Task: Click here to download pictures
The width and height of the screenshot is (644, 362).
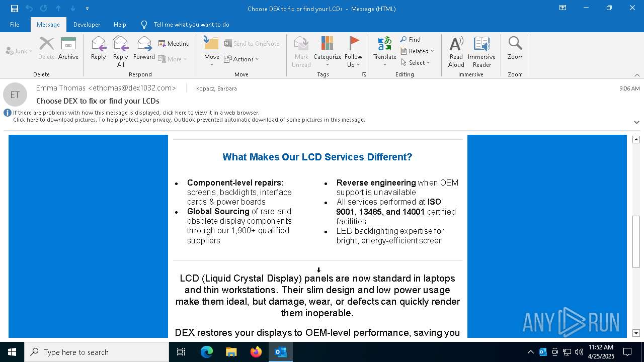Action: [189, 120]
